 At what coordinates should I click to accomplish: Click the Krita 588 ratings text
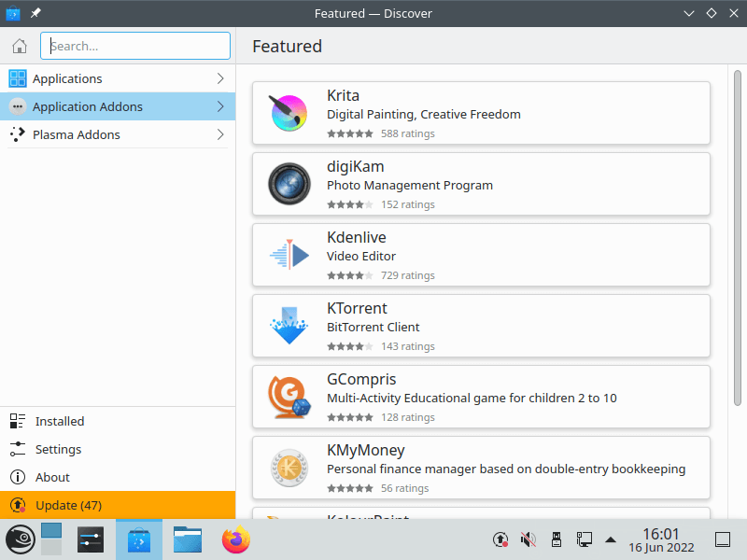point(408,133)
